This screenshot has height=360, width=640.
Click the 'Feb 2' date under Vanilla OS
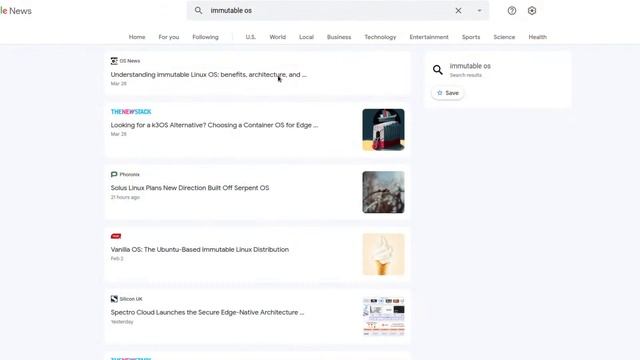click(117, 259)
